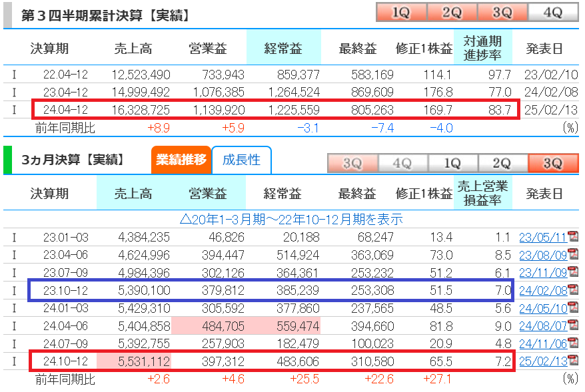The width and height of the screenshot is (585, 392).
Task: Select the 83.7 progress rate value
Action: (x=500, y=110)
